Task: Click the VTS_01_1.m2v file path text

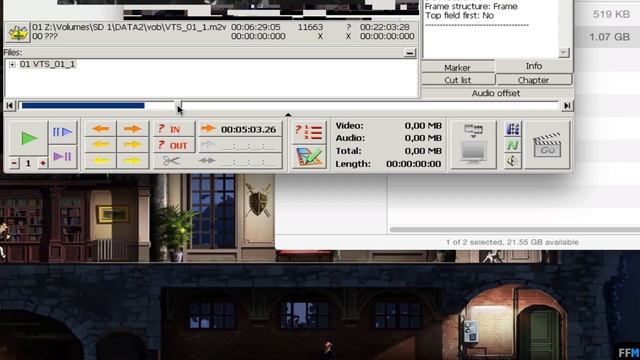Action: [129, 27]
